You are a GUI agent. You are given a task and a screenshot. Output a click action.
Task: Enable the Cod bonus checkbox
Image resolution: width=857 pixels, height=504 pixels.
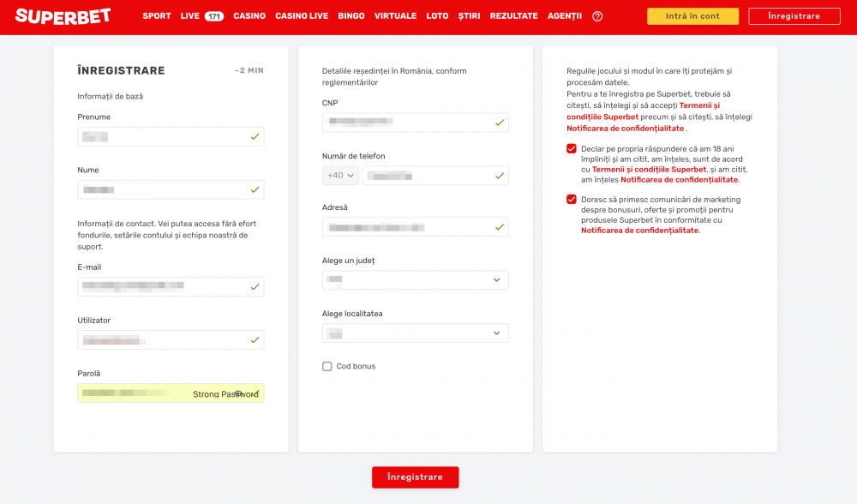point(327,367)
